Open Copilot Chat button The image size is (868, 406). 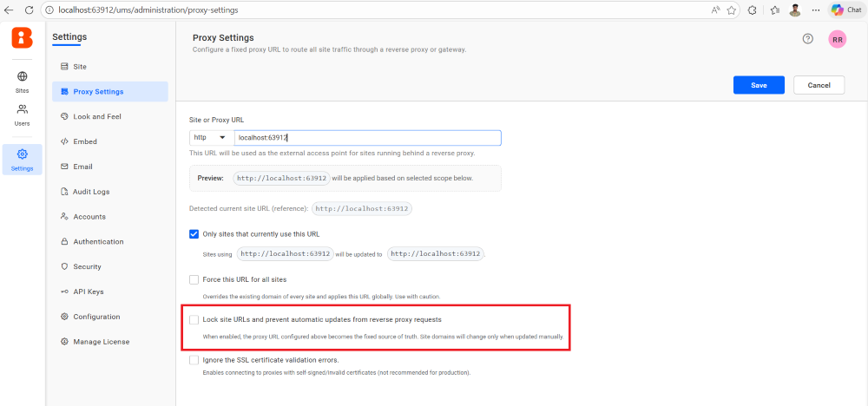tap(845, 10)
